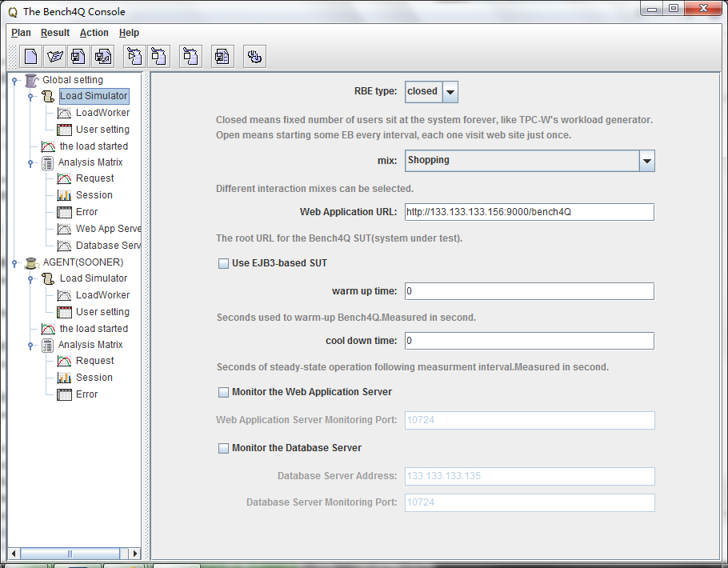The height and width of the screenshot is (568, 728).
Task: Open the Result menu
Action: pos(55,33)
